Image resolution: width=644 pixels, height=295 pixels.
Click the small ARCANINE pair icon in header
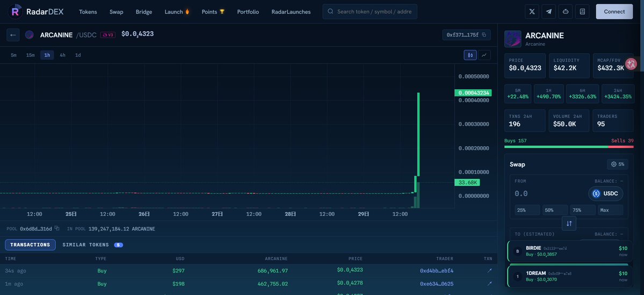(29, 35)
